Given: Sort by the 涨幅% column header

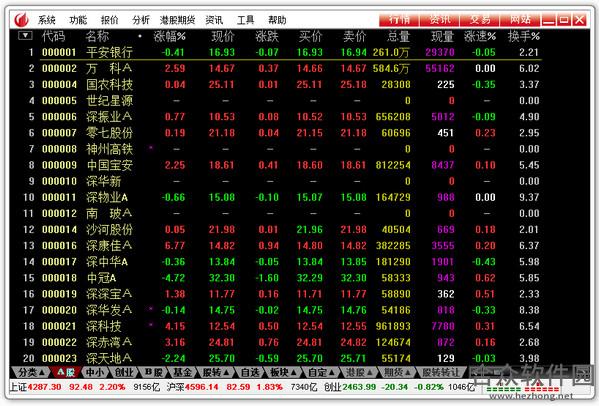Looking at the screenshot, I should (x=170, y=36).
